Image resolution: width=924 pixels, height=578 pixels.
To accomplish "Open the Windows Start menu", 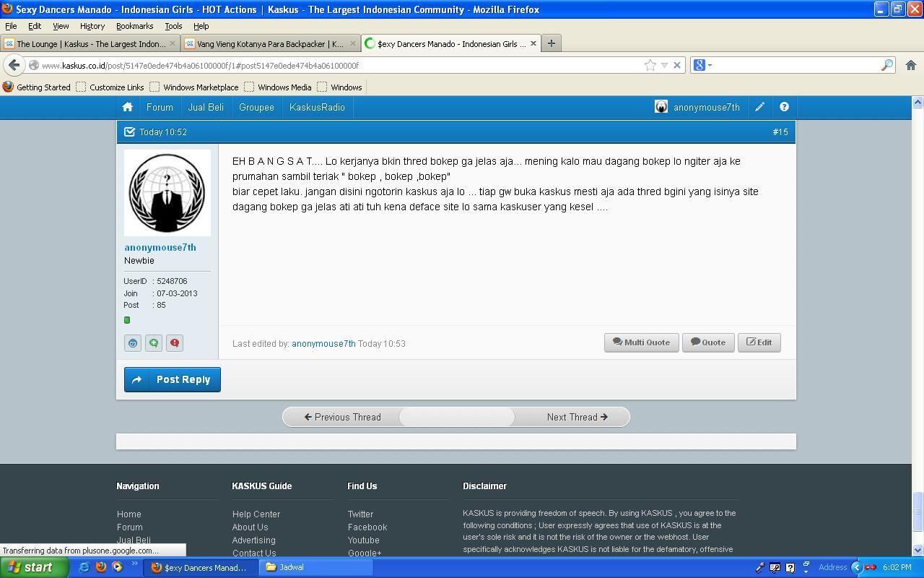I will [x=34, y=567].
